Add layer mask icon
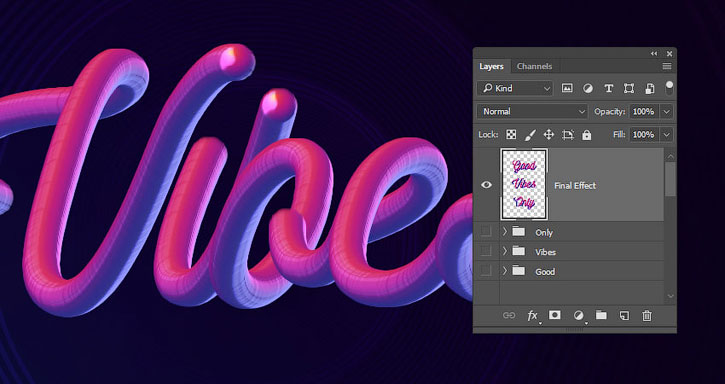 [555, 315]
